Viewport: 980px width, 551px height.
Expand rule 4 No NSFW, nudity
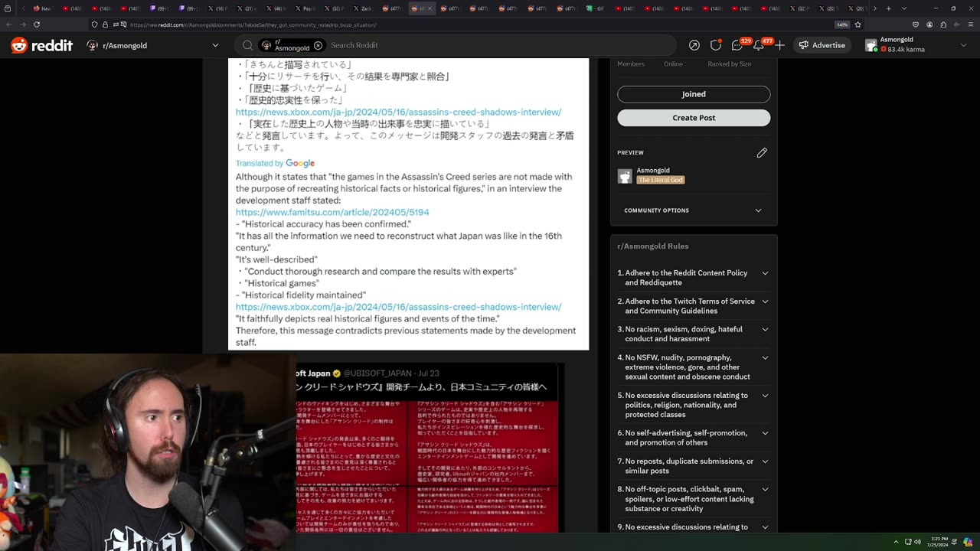click(x=694, y=367)
